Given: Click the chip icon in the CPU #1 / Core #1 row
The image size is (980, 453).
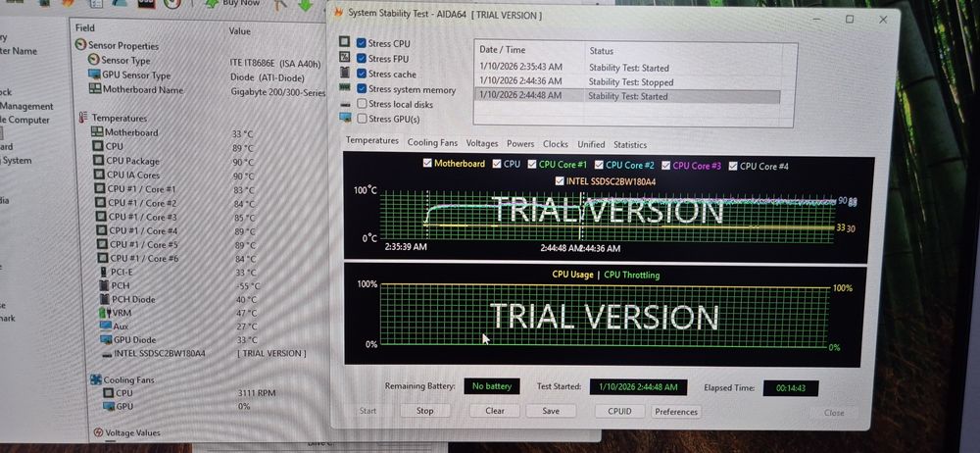Looking at the screenshot, I should (100, 188).
